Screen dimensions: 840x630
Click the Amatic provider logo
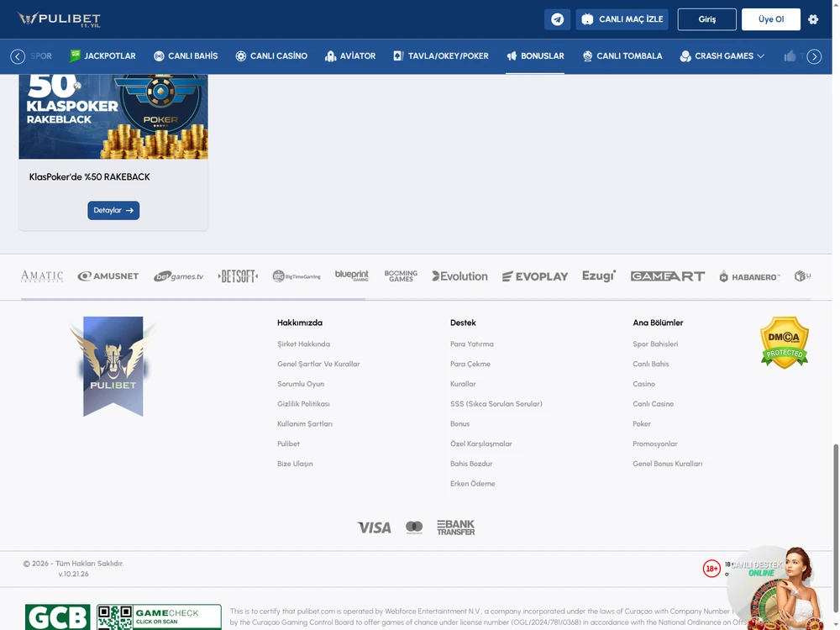(x=42, y=276)
